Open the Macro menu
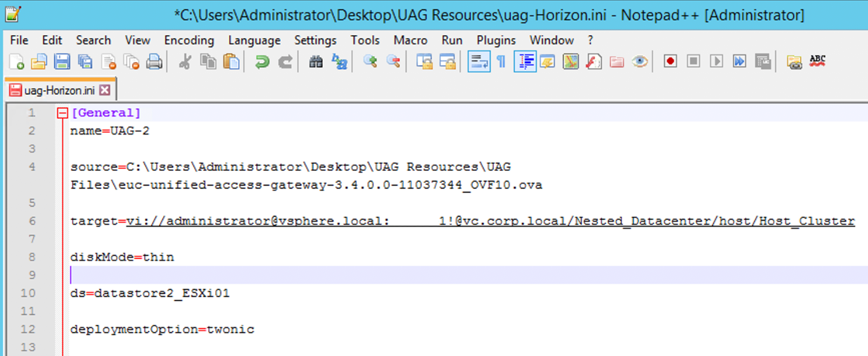 410,40
